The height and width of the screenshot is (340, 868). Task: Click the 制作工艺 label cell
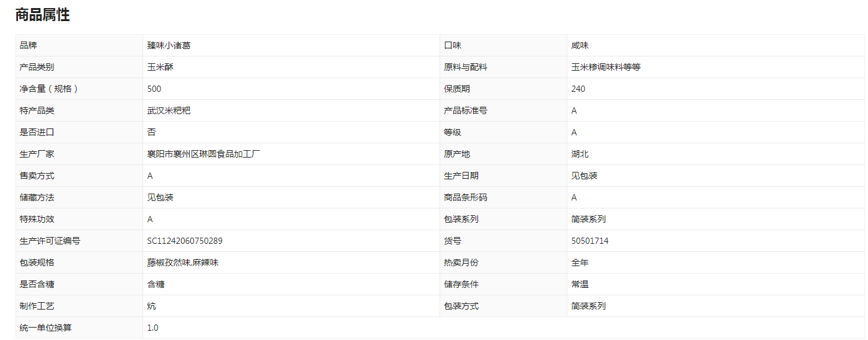tap(79, 306)
